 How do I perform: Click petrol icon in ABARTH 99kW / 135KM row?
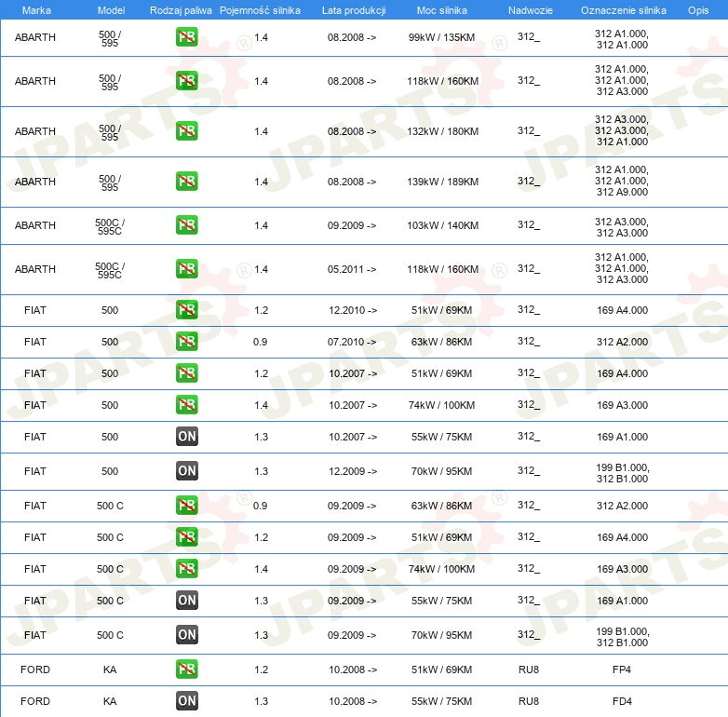pyautogui.click(x=187, y=37)
